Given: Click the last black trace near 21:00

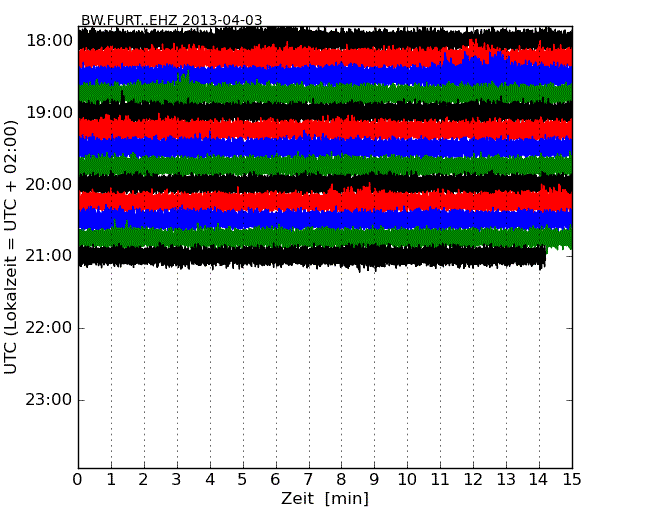Looking at the screenshot, I should pos(312,257).
